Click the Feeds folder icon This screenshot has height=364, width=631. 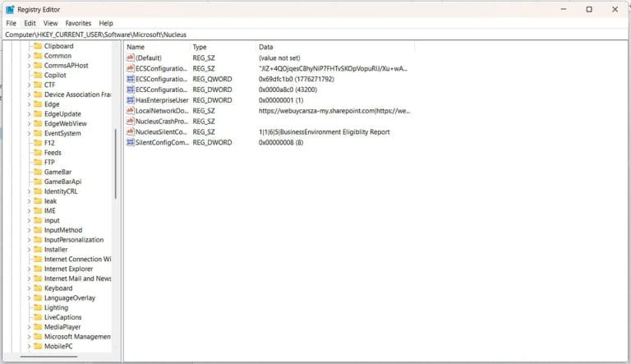(38, 152)
